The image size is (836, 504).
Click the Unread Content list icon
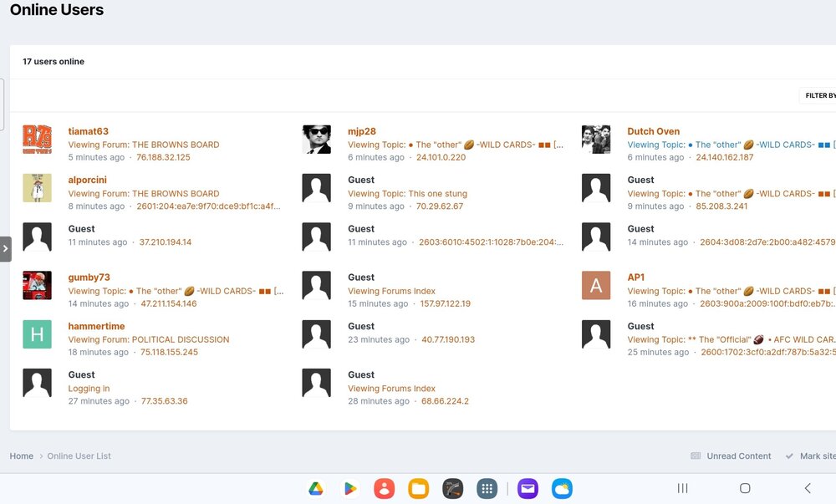pyautogui.click(x=696, y=456)
